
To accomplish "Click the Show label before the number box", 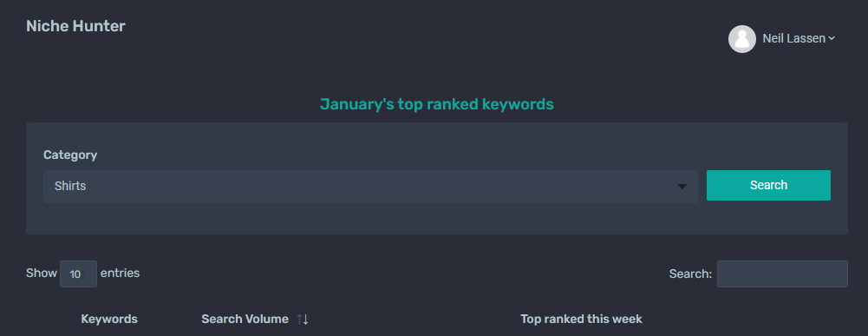I will click(42, 273).
